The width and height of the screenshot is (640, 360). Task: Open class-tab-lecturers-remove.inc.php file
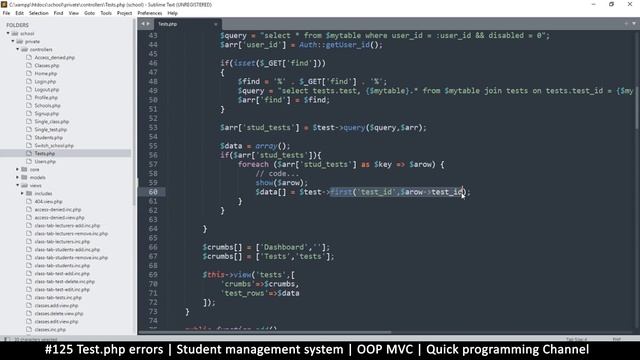(x=71, y=233)
